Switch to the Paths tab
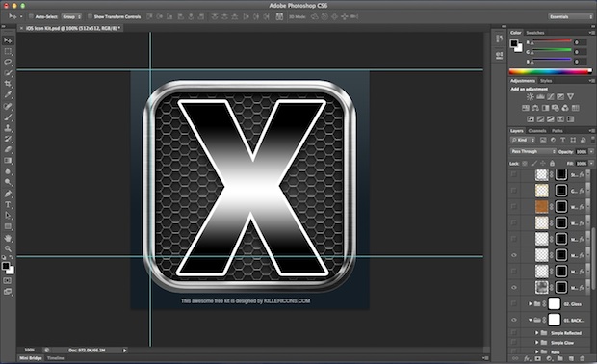Image resolution: width=597 pixels, height=364 pixels. point(558,131)
